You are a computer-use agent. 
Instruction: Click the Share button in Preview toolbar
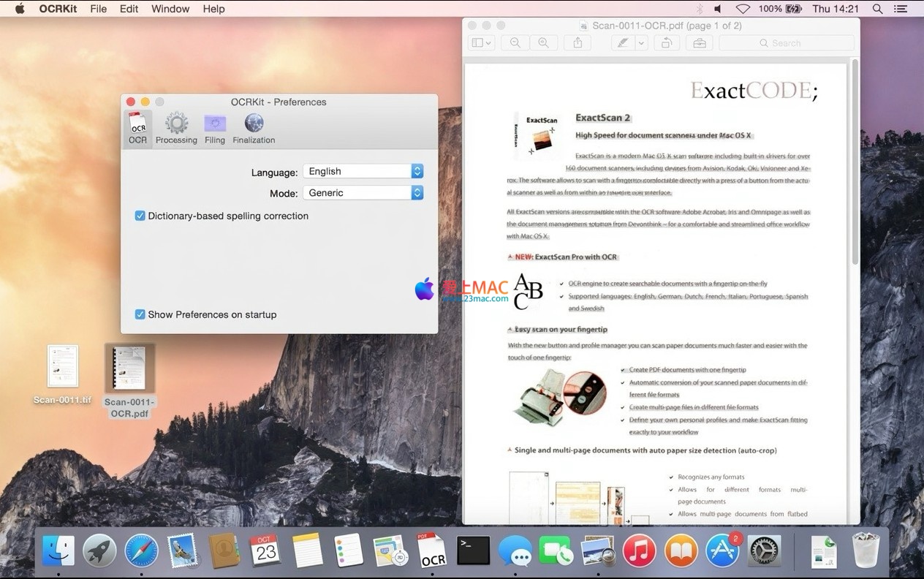[x=577, y=43]
